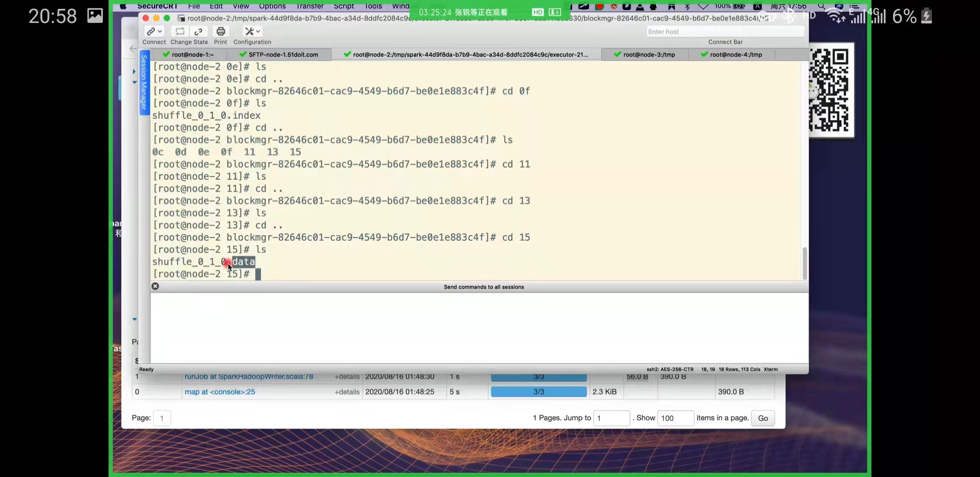Click the +details link for stage 0

[347, 392]
